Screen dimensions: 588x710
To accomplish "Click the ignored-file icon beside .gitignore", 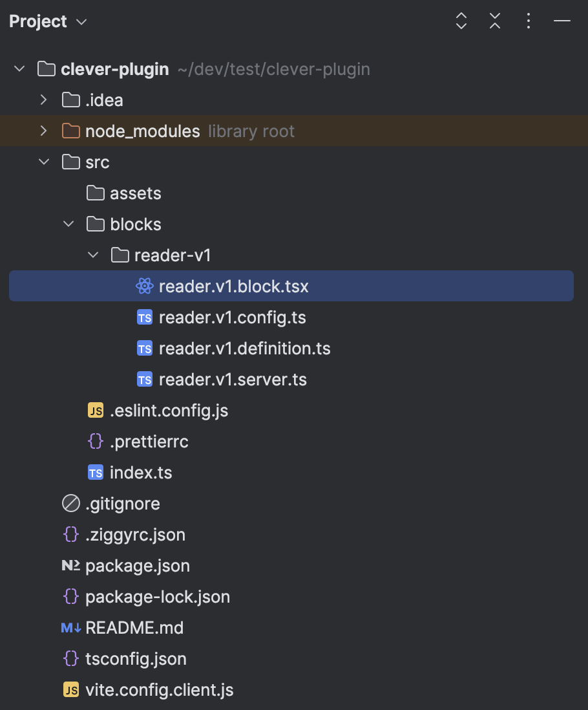I will point(71,503).
